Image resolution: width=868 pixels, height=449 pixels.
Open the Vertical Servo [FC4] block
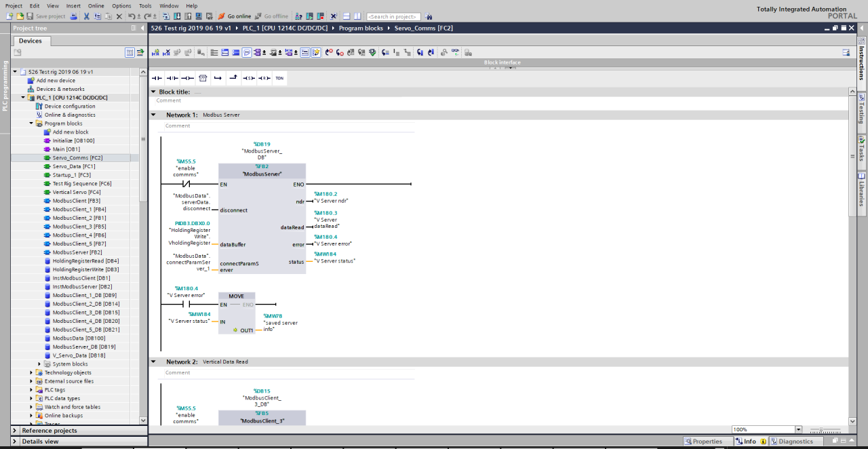tap(76, 192)
